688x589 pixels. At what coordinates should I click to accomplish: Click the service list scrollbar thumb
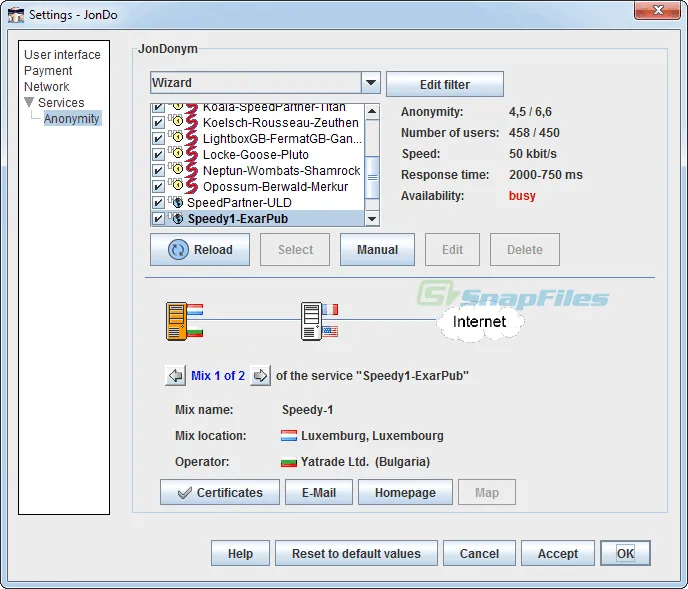[x=372, y=177]
